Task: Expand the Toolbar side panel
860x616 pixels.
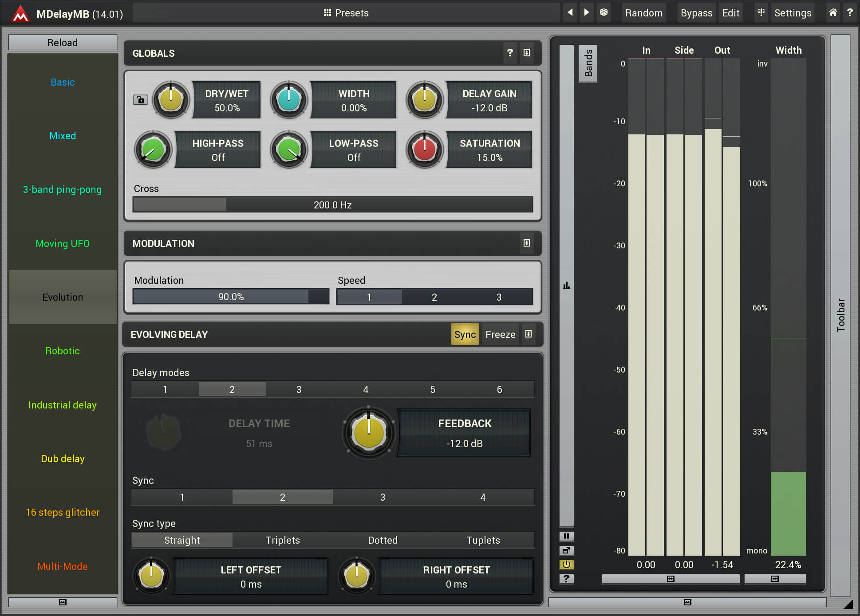Action: click(840, 315)
